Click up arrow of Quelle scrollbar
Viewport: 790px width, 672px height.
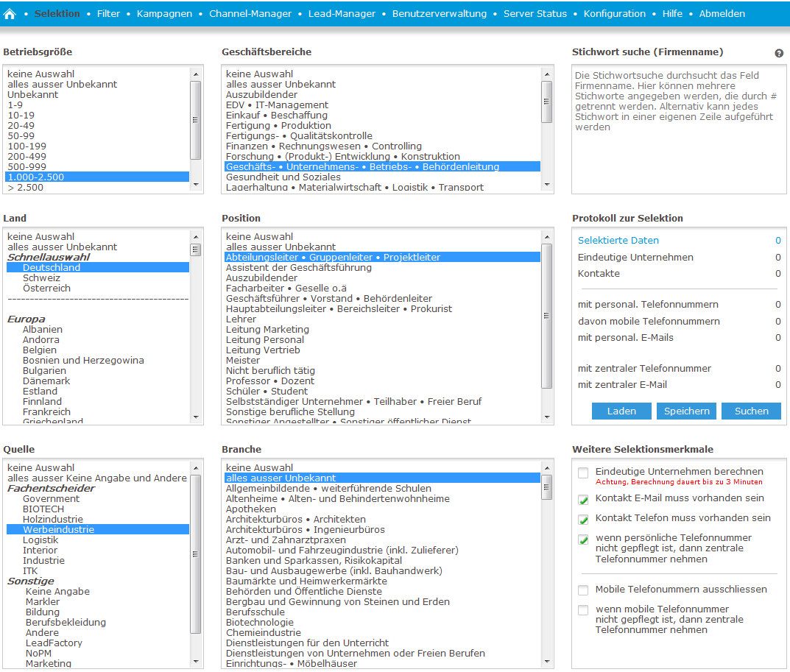coord(196,468)
